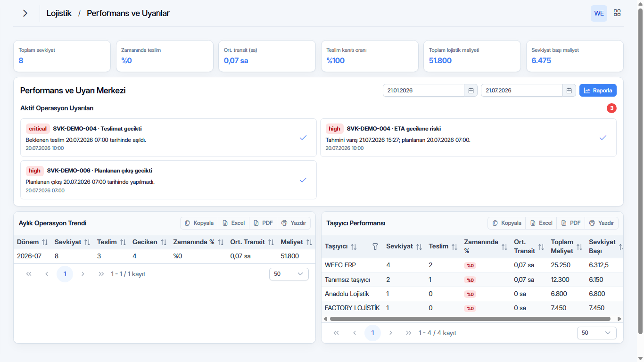Go to first page in trend table pager
This screenshot has width=644, height=362.
[x=29, y=274]
